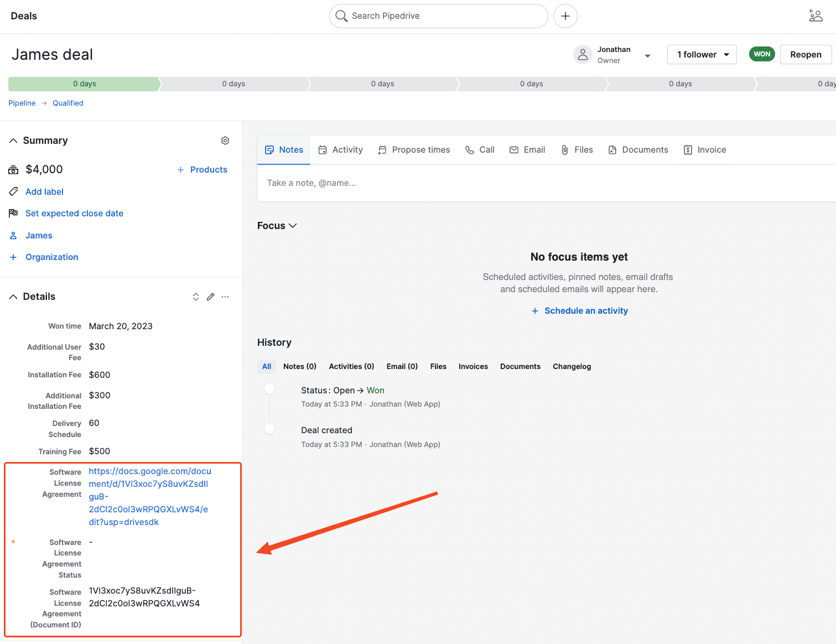Collapse the Details section
836x644 pixels.
tap(13, 296)
